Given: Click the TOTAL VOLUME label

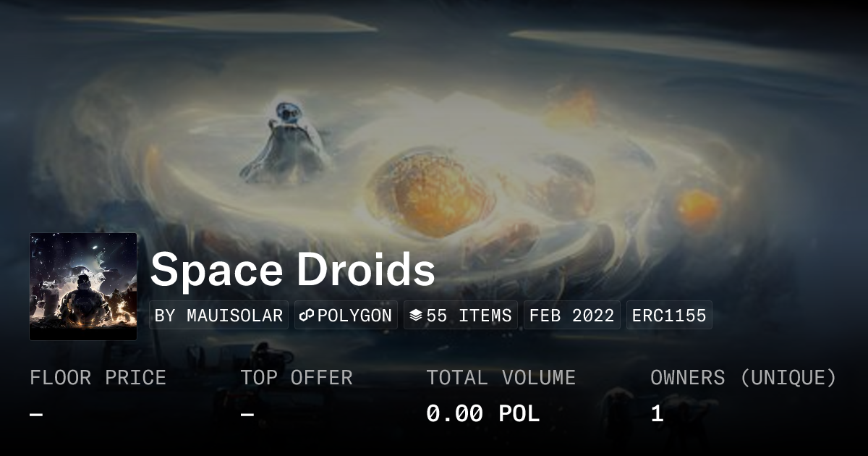Looking at the screenshot, I should coord(501,378).
